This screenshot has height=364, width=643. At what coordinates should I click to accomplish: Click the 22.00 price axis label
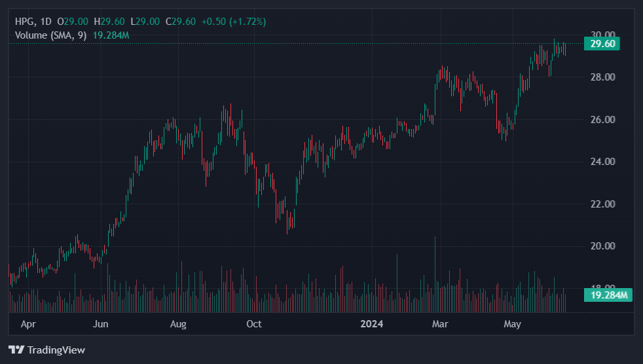pos(602,204)
